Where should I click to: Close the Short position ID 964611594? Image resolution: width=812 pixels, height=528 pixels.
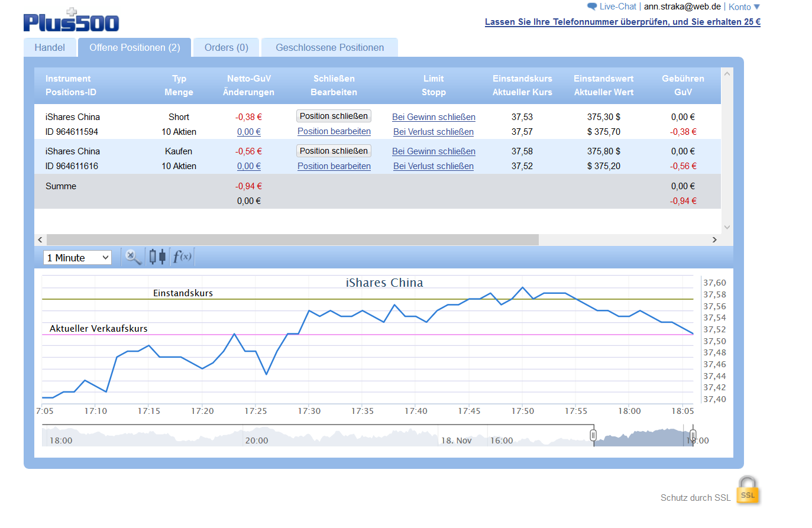click(334, 116)
